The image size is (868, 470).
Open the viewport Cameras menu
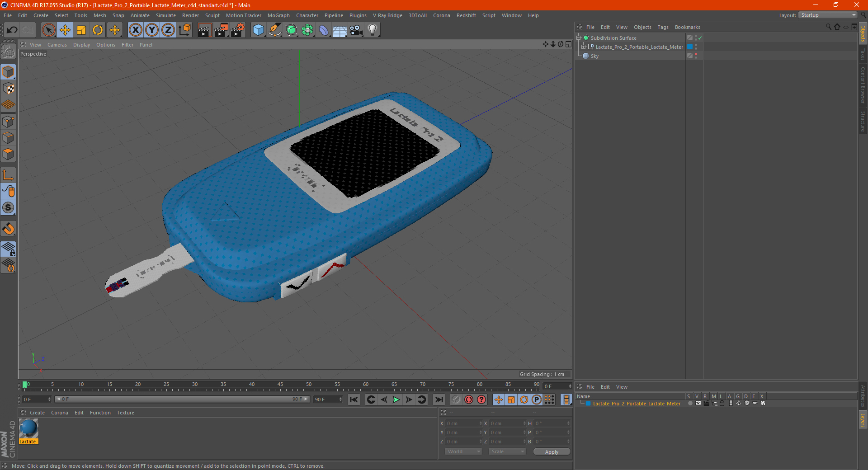(57, 45)
